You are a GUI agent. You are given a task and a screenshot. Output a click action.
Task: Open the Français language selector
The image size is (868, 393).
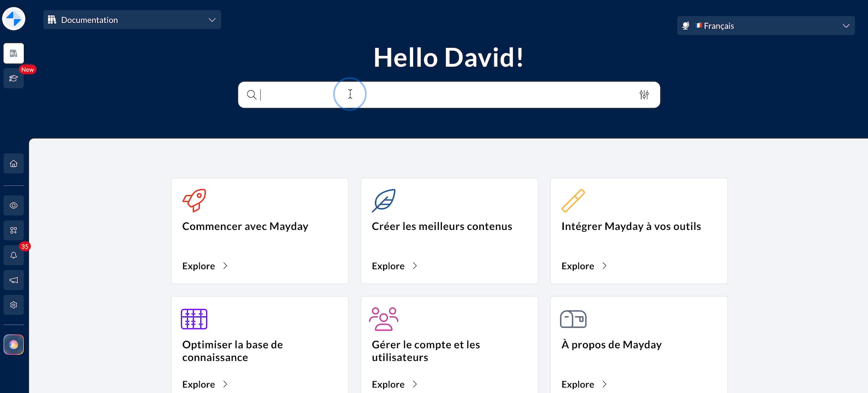(766, 26)
